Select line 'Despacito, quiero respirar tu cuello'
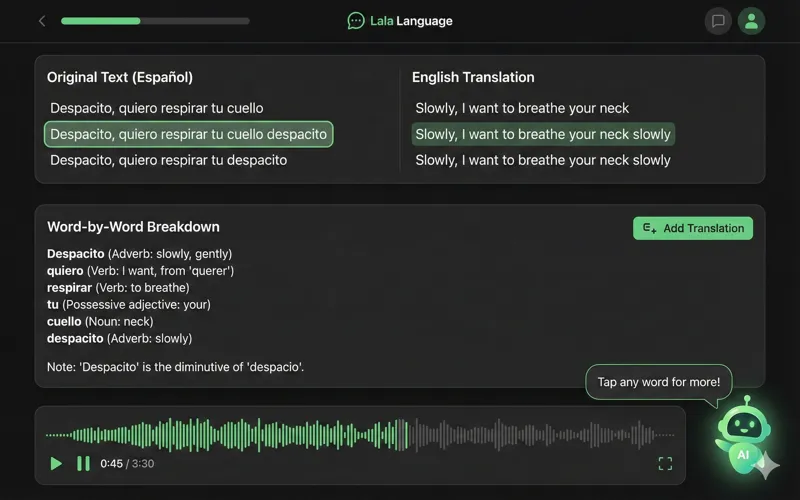 (x=157, y=108)
